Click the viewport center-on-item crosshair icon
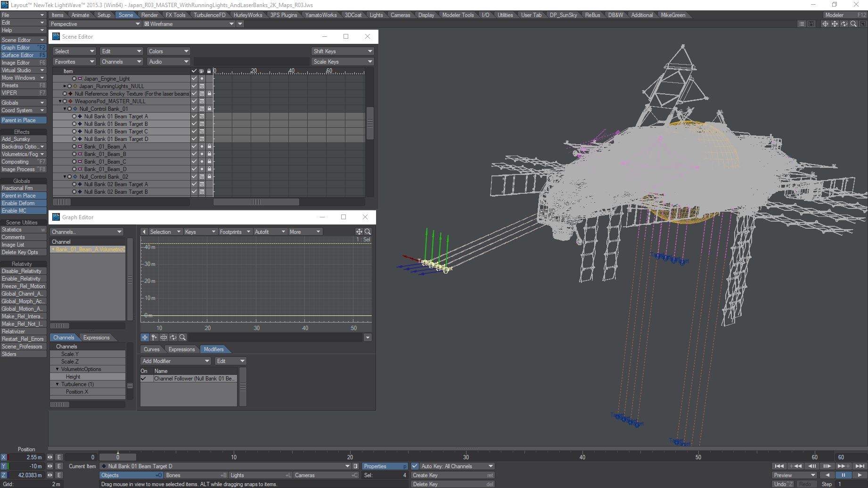The image size is (868, 488). click(825, 24)
